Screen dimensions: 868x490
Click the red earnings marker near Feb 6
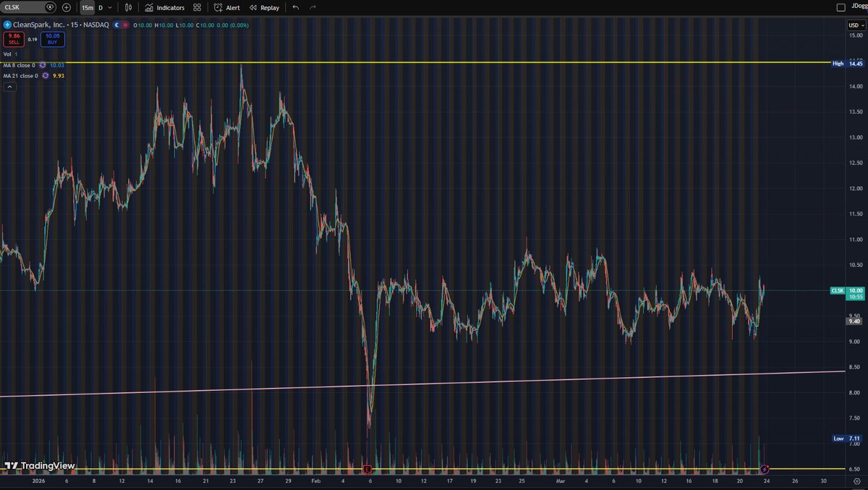[367, 470]
